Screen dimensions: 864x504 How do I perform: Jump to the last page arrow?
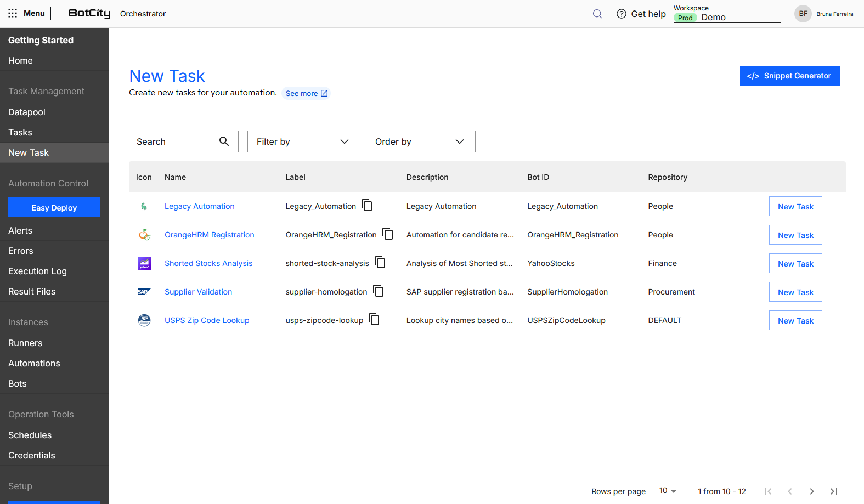coord(834,491)
